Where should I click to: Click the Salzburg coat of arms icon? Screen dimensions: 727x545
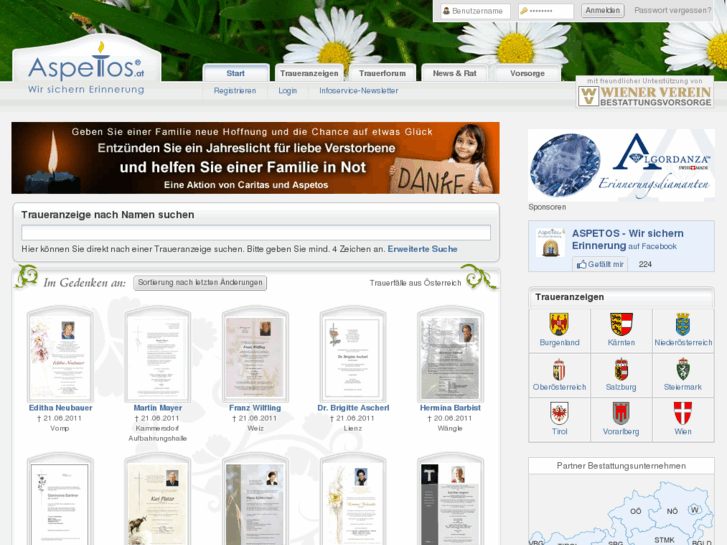coord(621,369)
